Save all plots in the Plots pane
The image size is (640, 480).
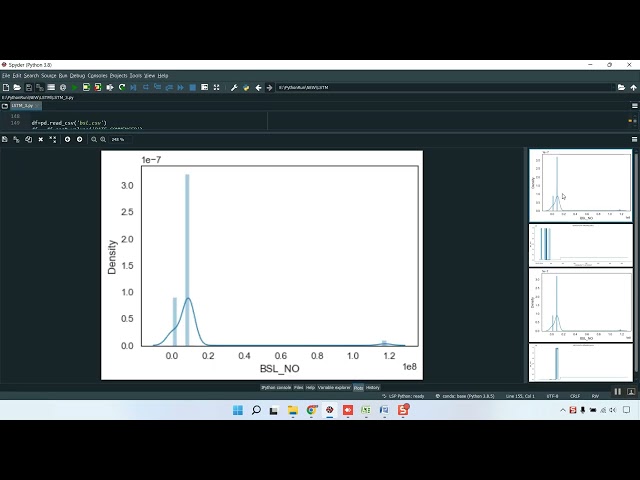[x=16, y=139]
